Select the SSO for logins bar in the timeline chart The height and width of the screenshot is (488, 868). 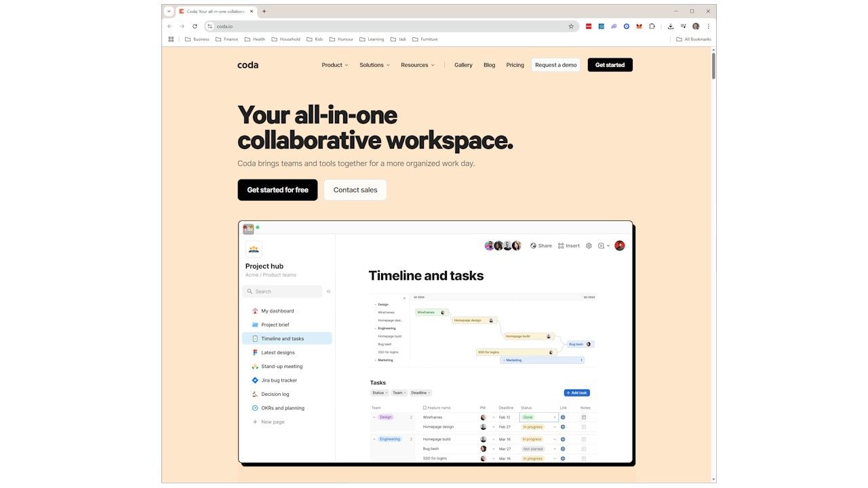pos(517,352)
